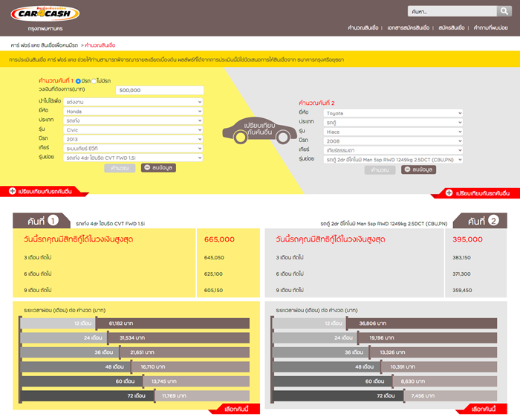520x420 pixels.
Task: Click the car 1 value 645,050
Action: coord(214,257)
